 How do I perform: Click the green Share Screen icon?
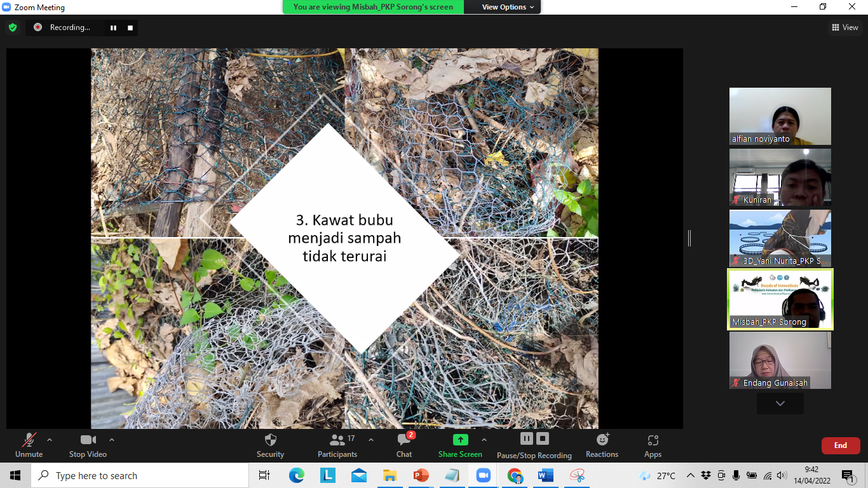pos(460,440)
